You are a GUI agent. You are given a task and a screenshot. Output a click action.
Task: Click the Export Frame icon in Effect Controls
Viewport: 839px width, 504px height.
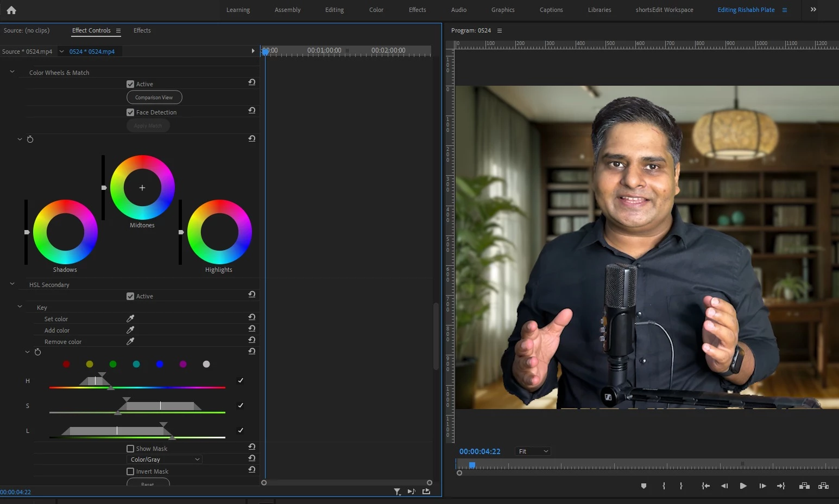click(x=426, y=492)
